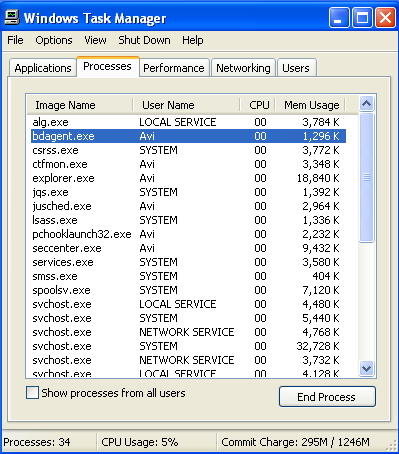Viewport: 399px width, 454px height.
Task: Open the Options menu
Action: (x=54, y=40)
